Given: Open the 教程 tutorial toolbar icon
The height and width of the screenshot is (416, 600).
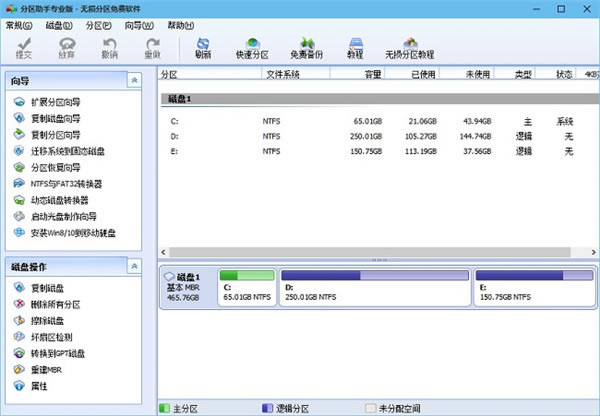Looking at the screenshot, I should (x=354, y=47).
